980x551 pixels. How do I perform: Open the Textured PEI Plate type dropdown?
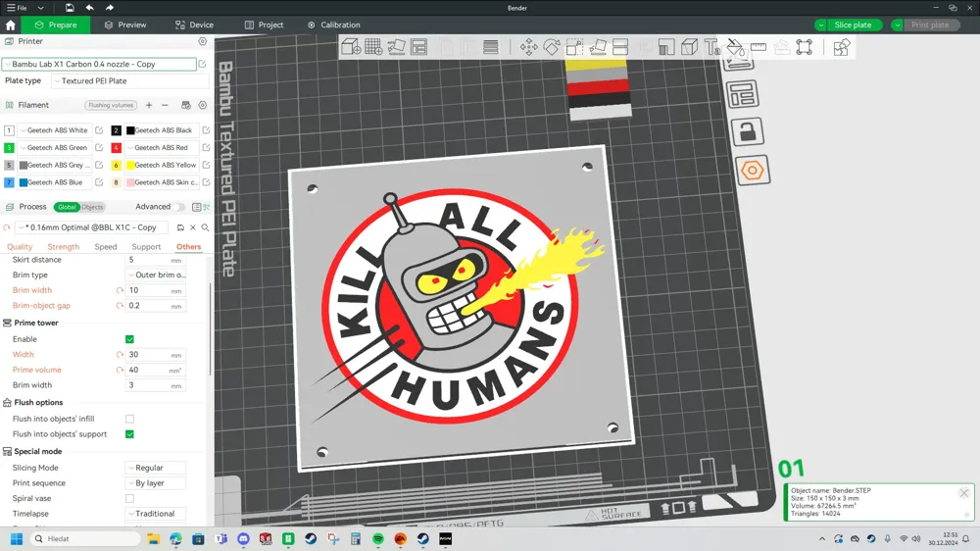click(130, 81)
